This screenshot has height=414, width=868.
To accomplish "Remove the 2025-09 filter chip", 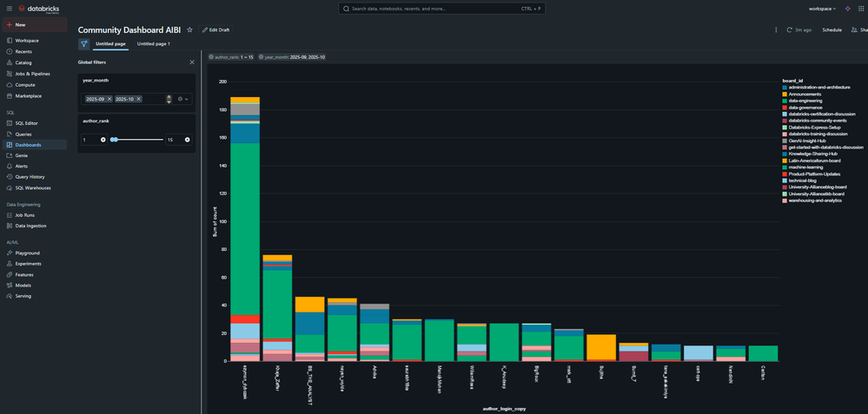I will coord(109,99).
